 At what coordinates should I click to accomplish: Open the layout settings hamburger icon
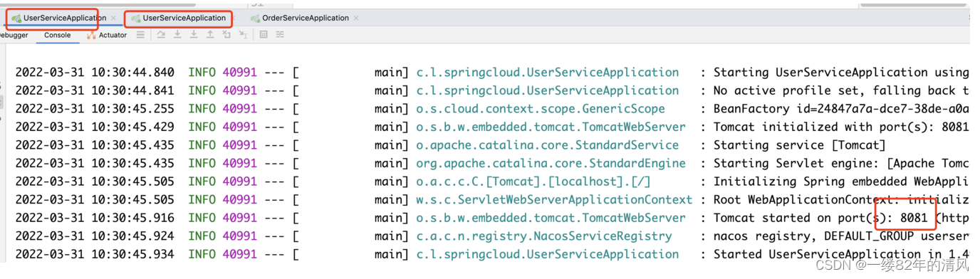[140, 35]
